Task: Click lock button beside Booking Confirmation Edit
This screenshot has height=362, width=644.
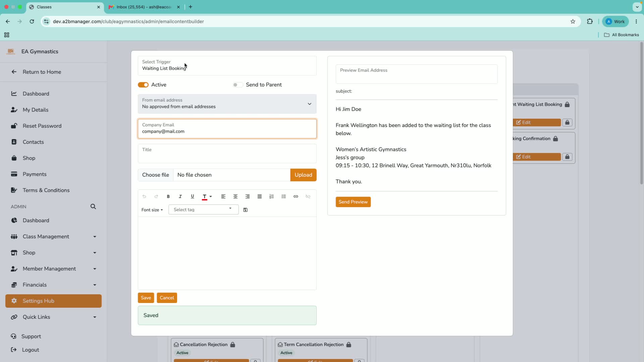Action: (x=567, y=157)
